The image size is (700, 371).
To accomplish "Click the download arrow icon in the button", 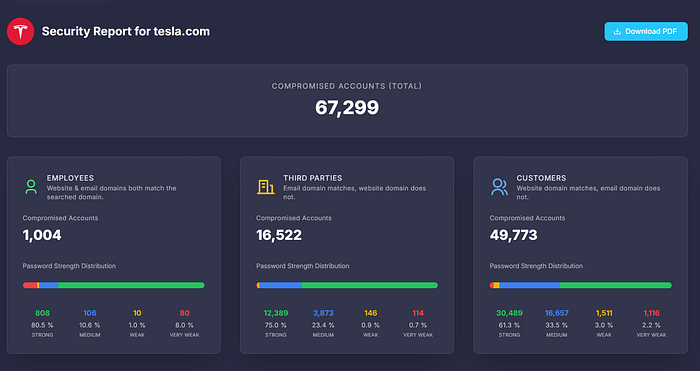I will click(617, 32).
